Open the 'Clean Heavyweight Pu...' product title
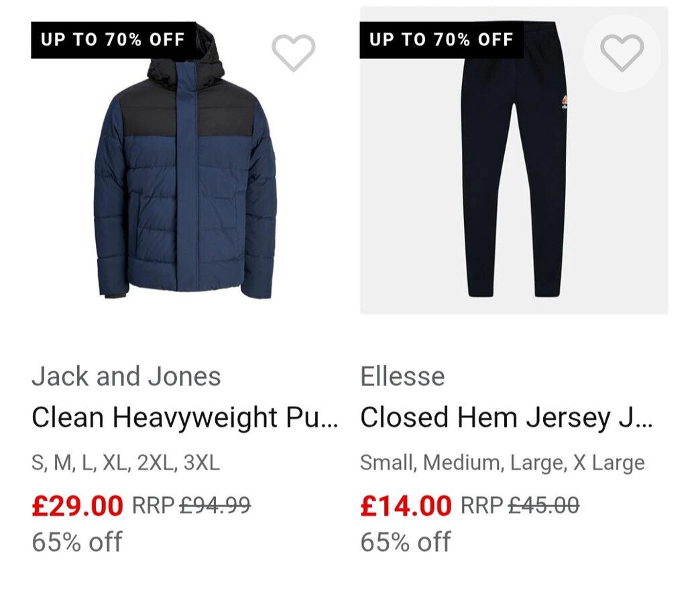The height and width of the screenshot is (603, 700). tap(184, 417)
